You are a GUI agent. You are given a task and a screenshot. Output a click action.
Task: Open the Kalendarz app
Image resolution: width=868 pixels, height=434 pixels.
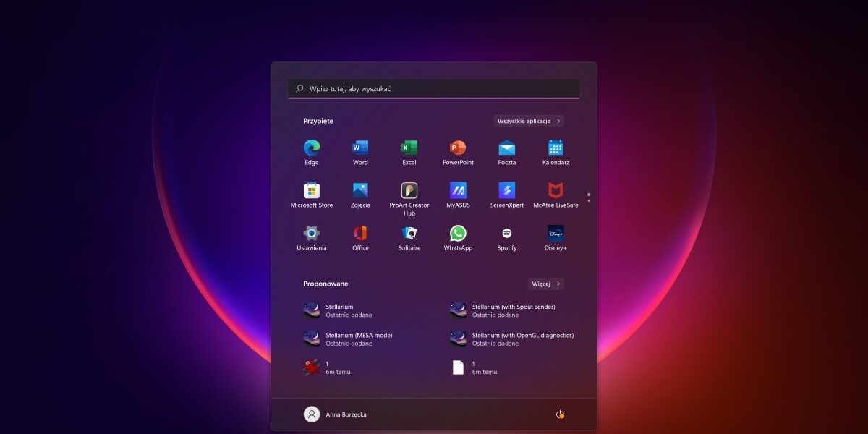555,152
